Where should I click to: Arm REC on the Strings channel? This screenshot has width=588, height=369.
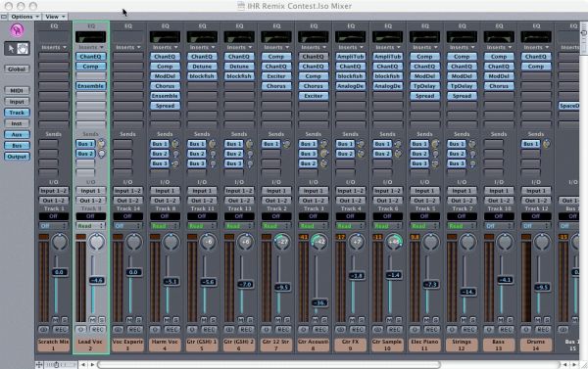click(468, 329)
